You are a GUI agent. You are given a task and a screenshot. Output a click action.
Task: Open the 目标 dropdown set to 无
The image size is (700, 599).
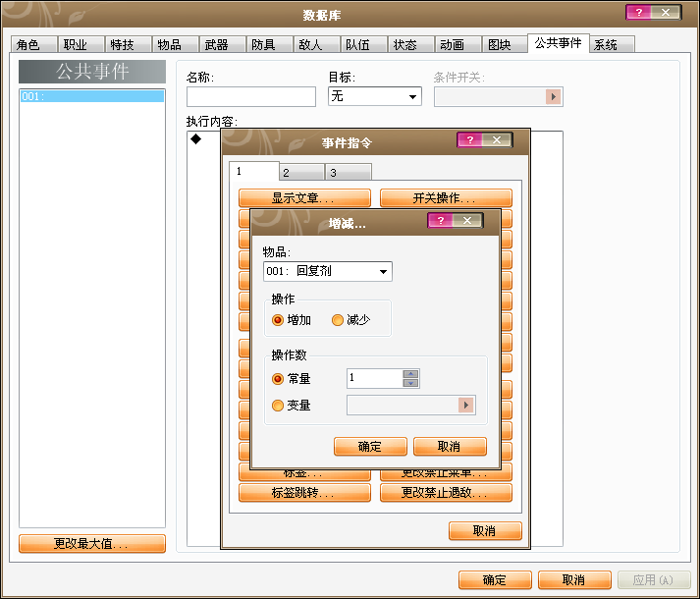(x=375, y=96)
